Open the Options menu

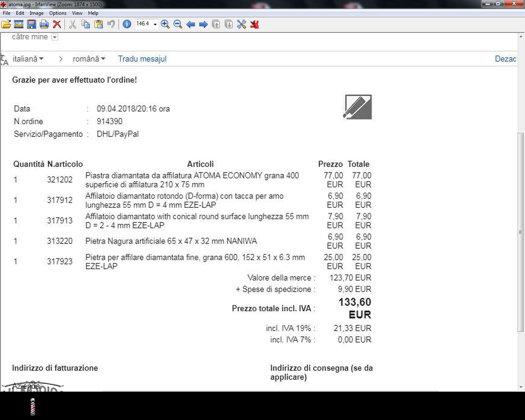click(58, 13)
